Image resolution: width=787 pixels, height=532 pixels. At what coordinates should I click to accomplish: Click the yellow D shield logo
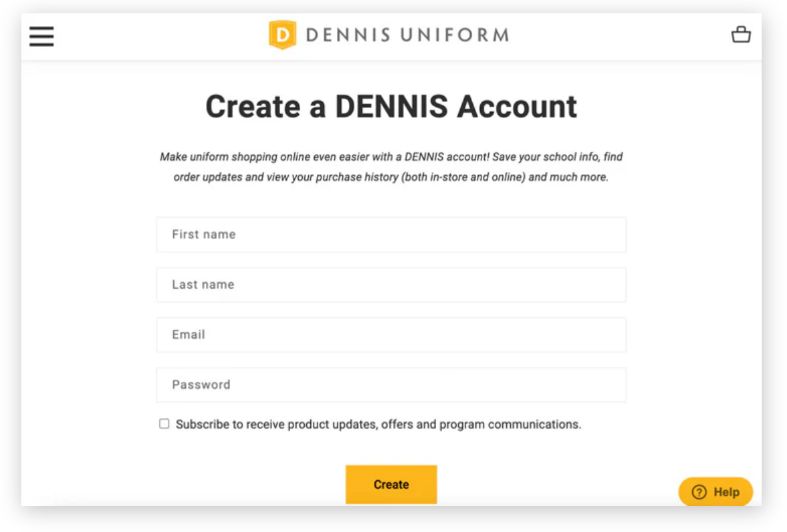282,35
